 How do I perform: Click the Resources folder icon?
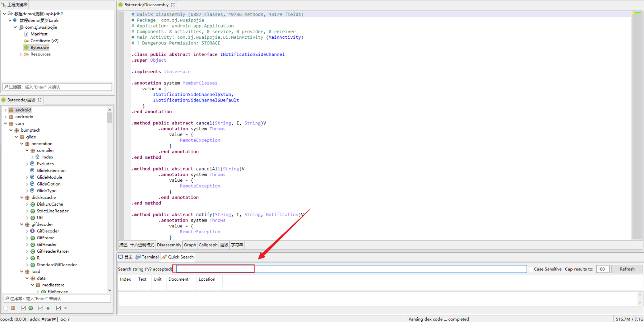coord(26,54)
